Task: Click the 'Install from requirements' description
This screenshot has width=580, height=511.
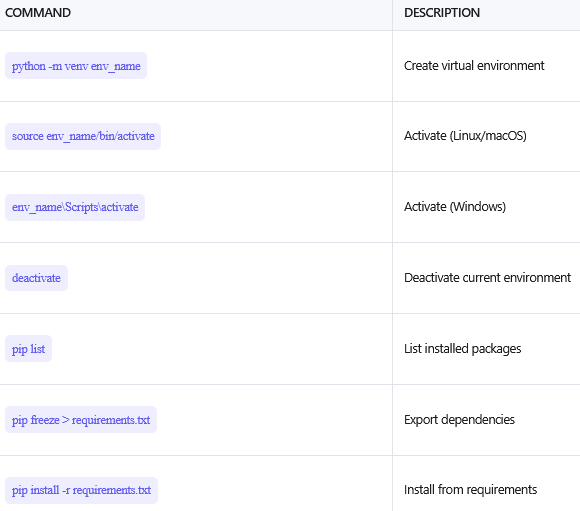Action: [470, 490]
